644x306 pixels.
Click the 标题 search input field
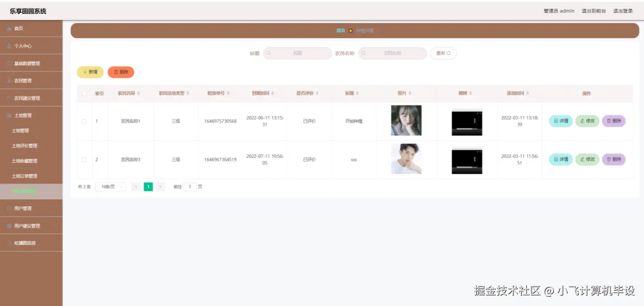[297, 53]
